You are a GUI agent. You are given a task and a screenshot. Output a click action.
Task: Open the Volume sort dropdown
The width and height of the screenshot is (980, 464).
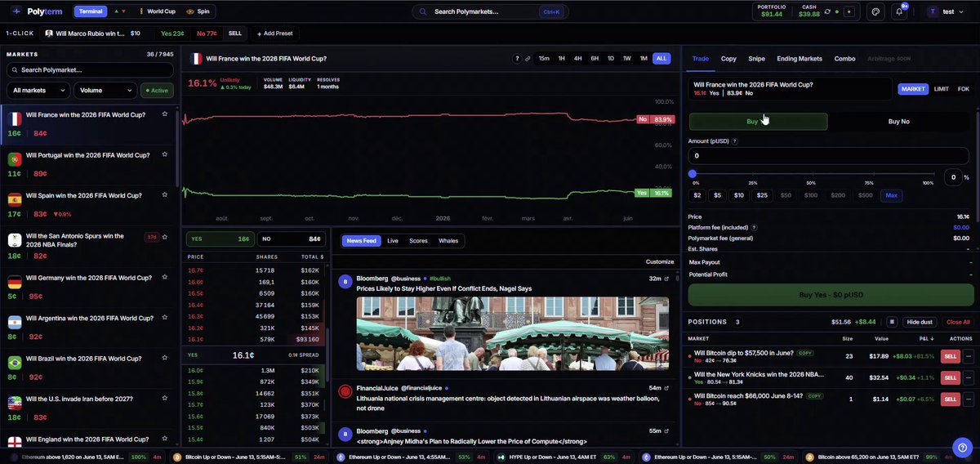click(105, 91)
